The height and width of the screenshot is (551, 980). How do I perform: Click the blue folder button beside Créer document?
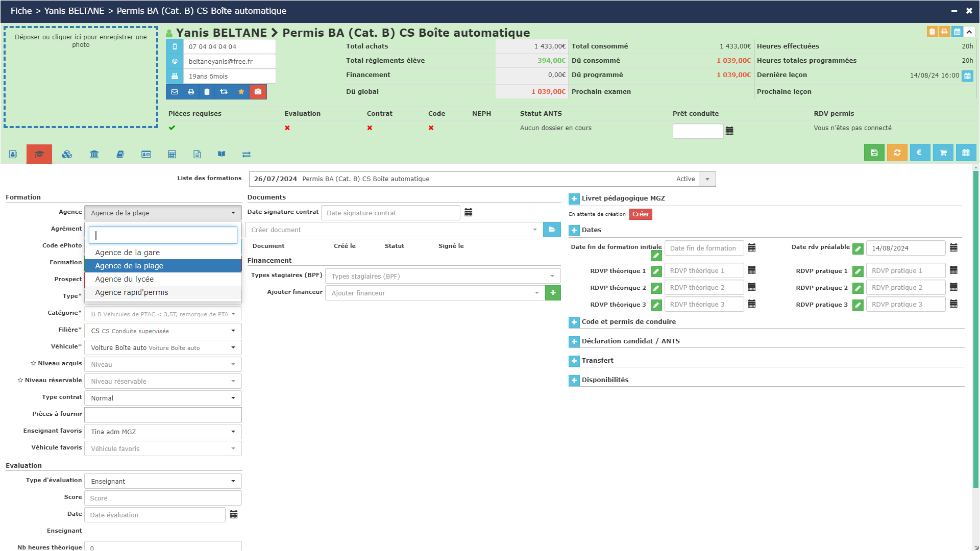click(552, 230)
